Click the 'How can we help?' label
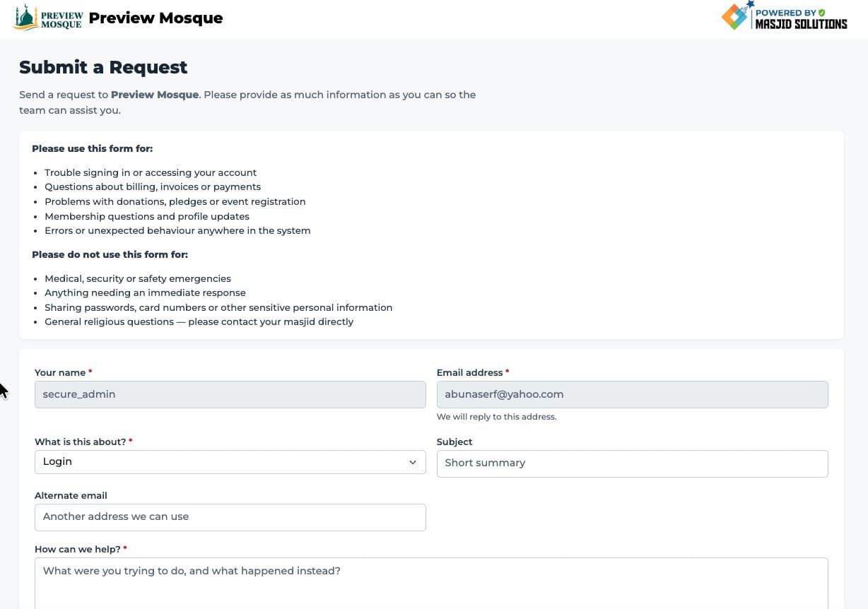The width and height of the screenshot is (868, 609). coord(81,549)
